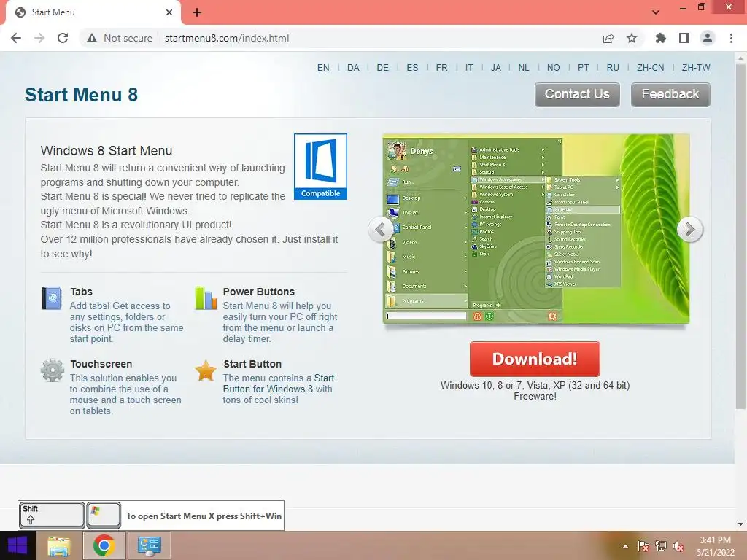Click the red Download! button

pyautogui.click(x=535, y=359)
